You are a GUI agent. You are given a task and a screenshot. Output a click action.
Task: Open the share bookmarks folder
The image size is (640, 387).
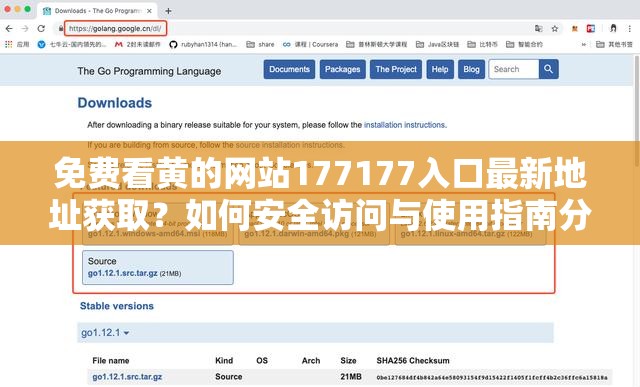pos(260,44)
